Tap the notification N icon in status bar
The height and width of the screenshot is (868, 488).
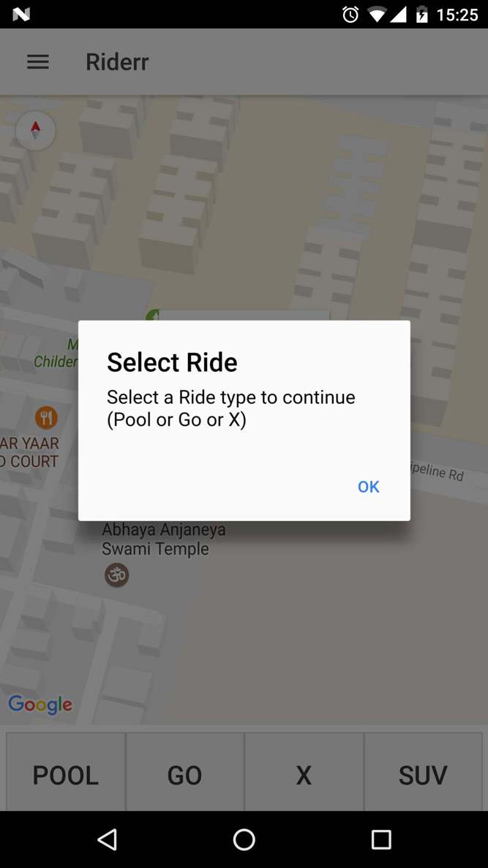(x=21, y=15)
